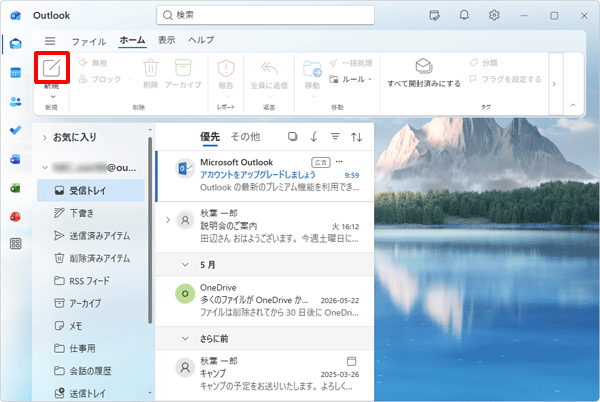Switch to the Other (その他) inbox tab

pos(245,137)
